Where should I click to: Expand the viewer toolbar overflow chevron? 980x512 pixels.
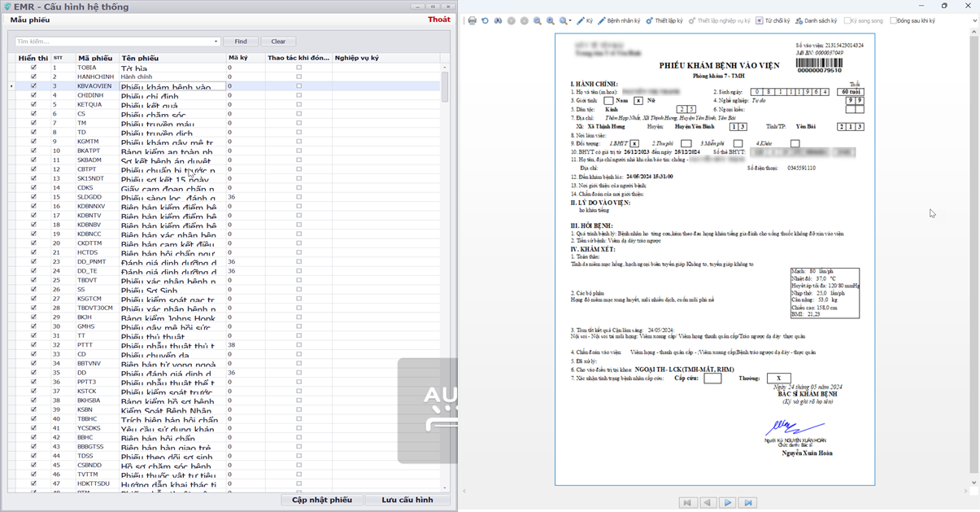coord(974,21)
